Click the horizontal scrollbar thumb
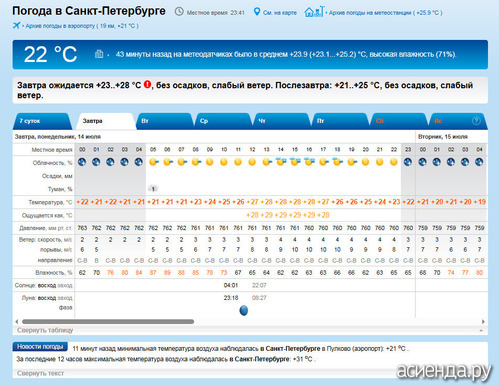 [108, 322]
